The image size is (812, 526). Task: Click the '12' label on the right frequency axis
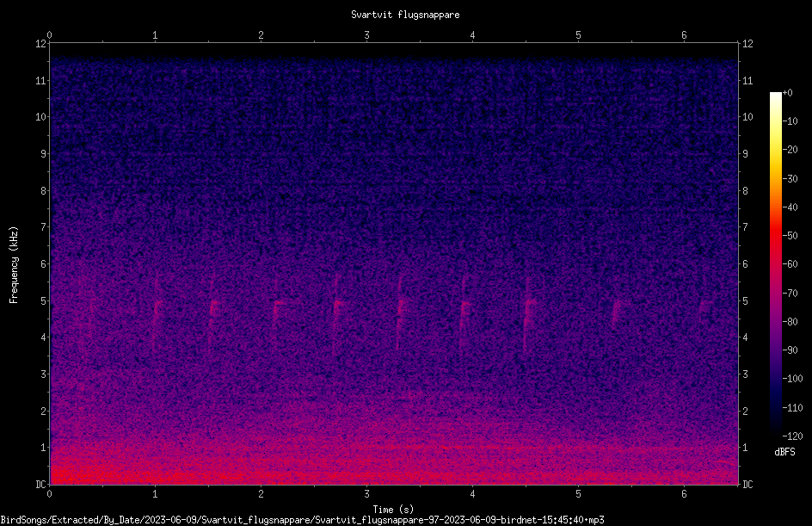point(747,44)
